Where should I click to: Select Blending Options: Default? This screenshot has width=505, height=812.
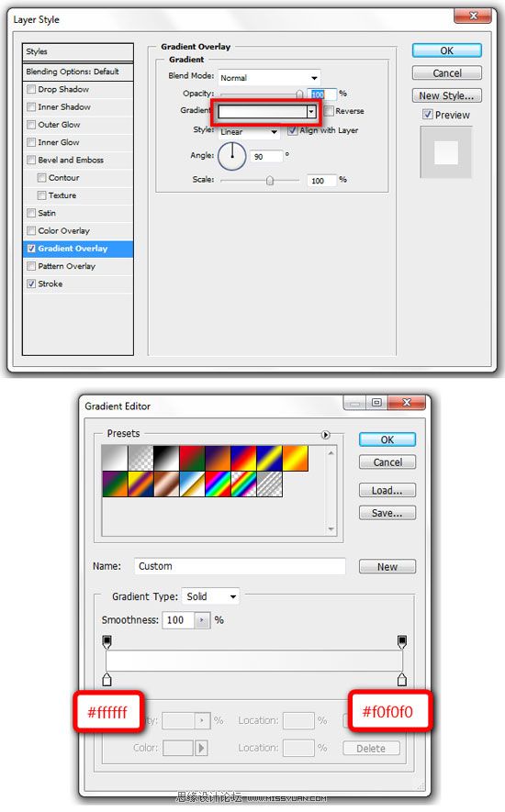(x=78, y=72)
